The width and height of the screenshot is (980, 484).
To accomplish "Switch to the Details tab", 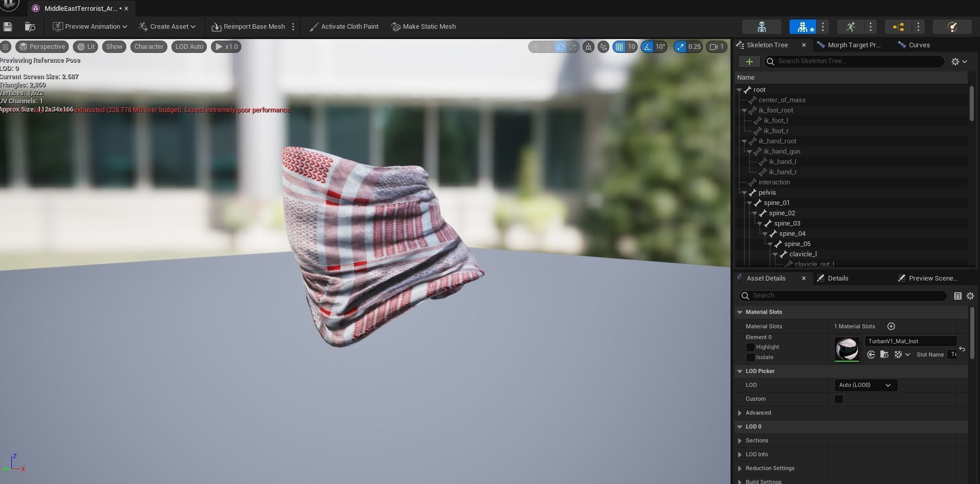I will [x=833, y=278].
